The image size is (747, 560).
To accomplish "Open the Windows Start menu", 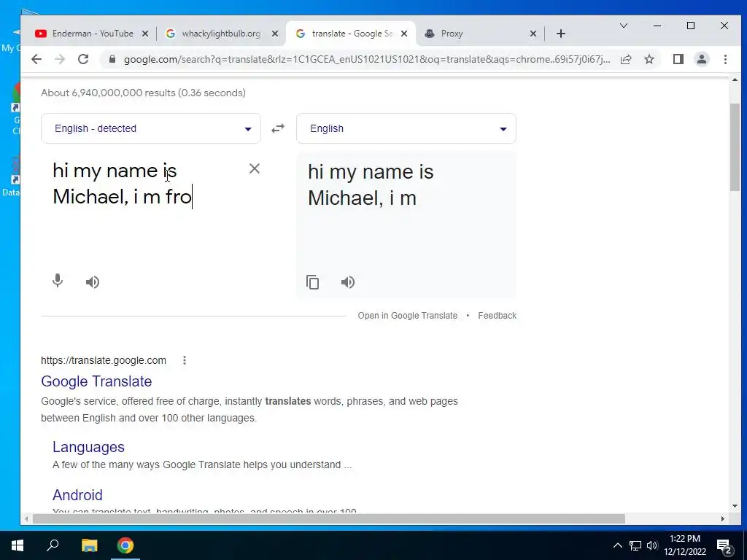I will [18, 545].
